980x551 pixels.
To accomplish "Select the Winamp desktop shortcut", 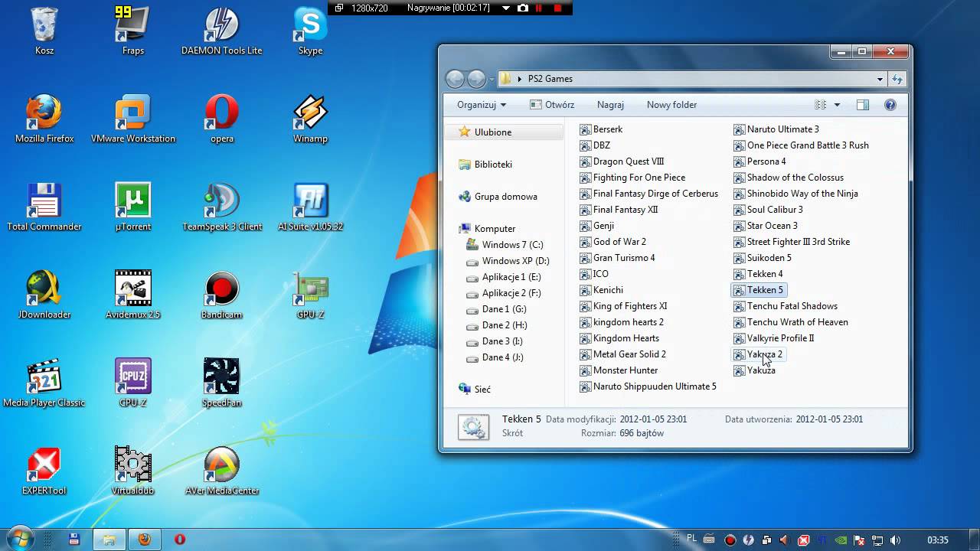I will pos(310,119).
